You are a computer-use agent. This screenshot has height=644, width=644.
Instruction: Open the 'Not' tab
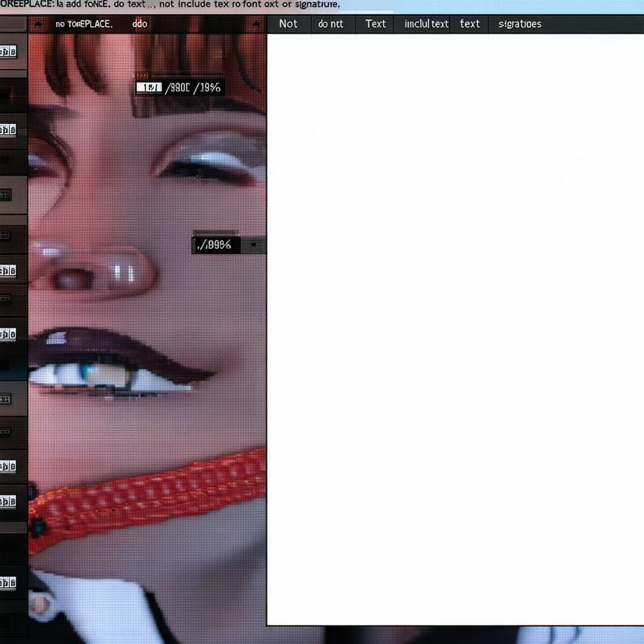click(288, 24)
